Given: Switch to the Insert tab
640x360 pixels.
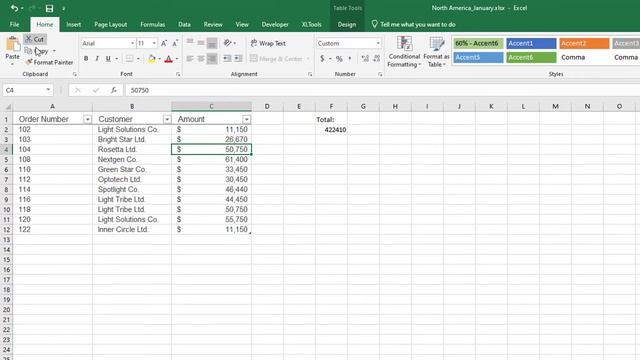Looking at the screenshot, I should tap(73, 24).
